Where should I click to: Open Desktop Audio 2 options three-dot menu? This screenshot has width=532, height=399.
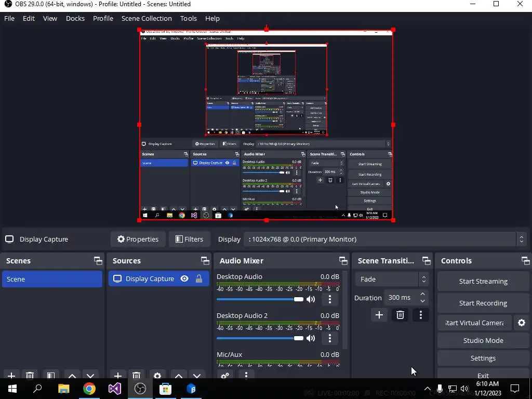[x=330, y=338]
